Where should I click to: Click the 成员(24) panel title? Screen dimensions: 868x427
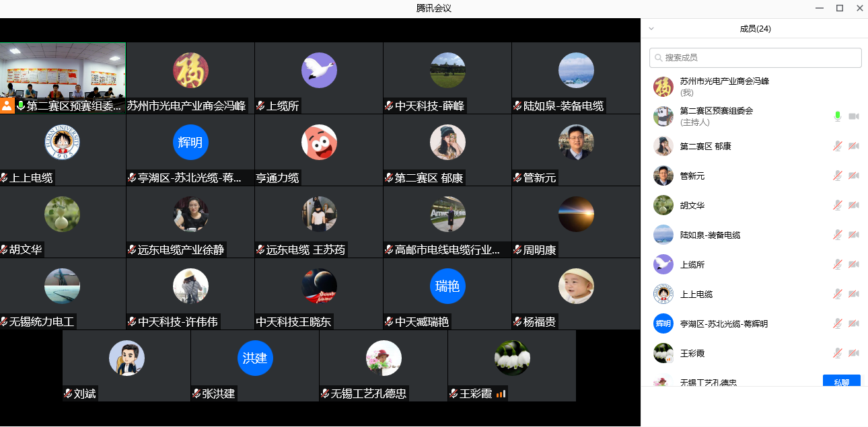click(755, 29)
